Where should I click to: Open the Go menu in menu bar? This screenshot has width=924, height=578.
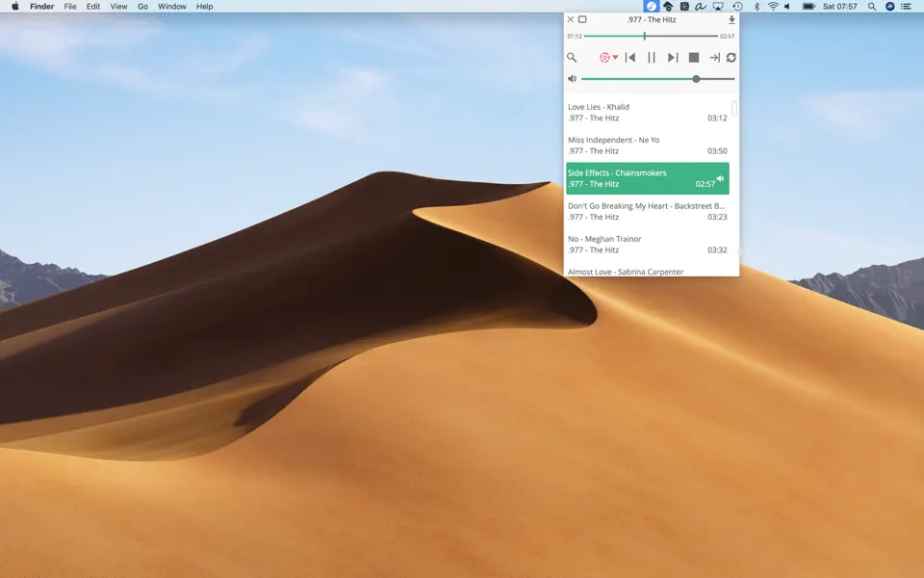(x=142, y=7)
